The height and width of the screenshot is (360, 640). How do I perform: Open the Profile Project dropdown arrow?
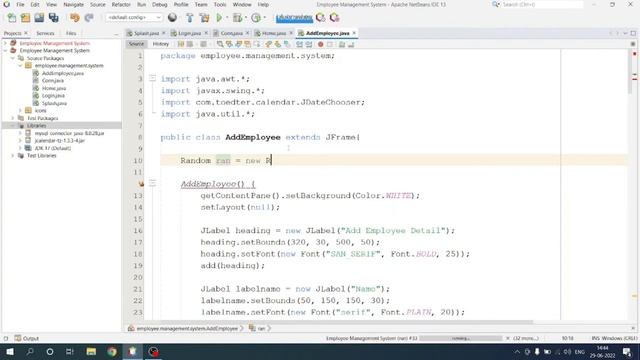264,18
